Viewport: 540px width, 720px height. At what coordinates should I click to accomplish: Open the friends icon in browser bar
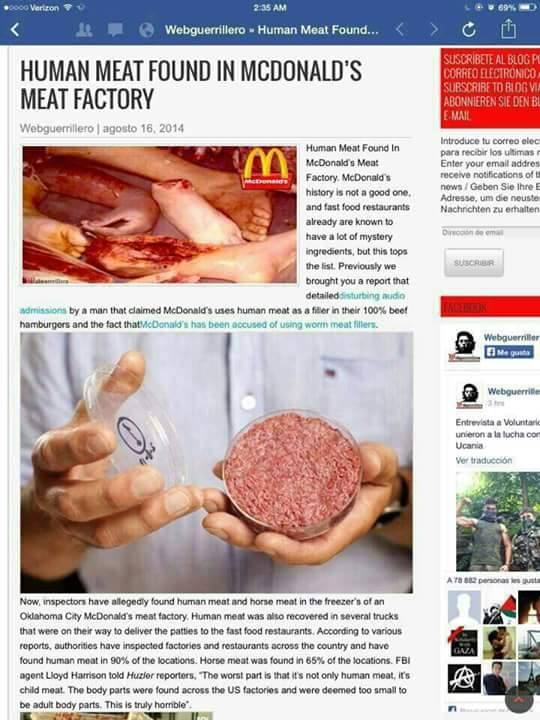click(x=84, y=30)
